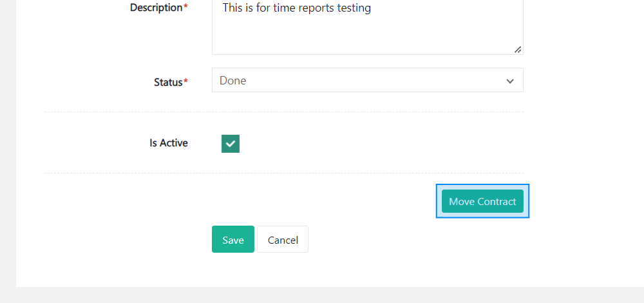Image resolution: width=644 pixels, height=303 pixels.
Task: Toggle the Is Active checkbox
Action: tap(231, 144)
